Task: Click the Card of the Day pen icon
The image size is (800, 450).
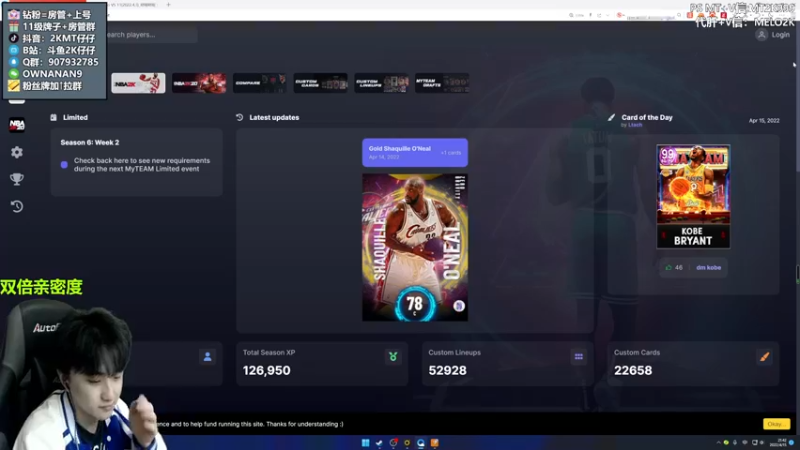Action: [611, 117]
